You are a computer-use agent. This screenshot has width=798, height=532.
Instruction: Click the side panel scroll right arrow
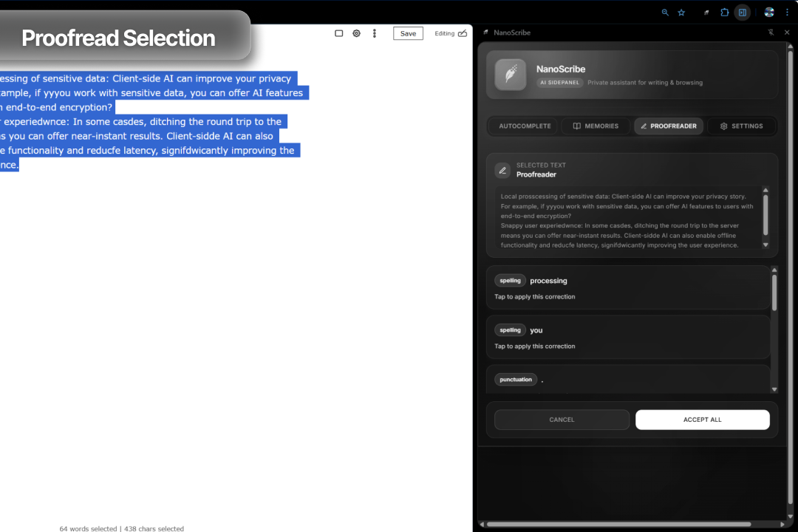tap(782, 524)
